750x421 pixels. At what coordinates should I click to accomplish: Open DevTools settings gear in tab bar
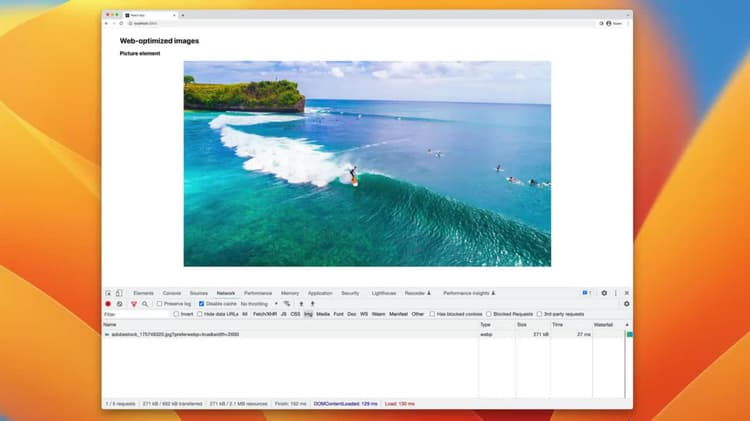tap(604, 293)
